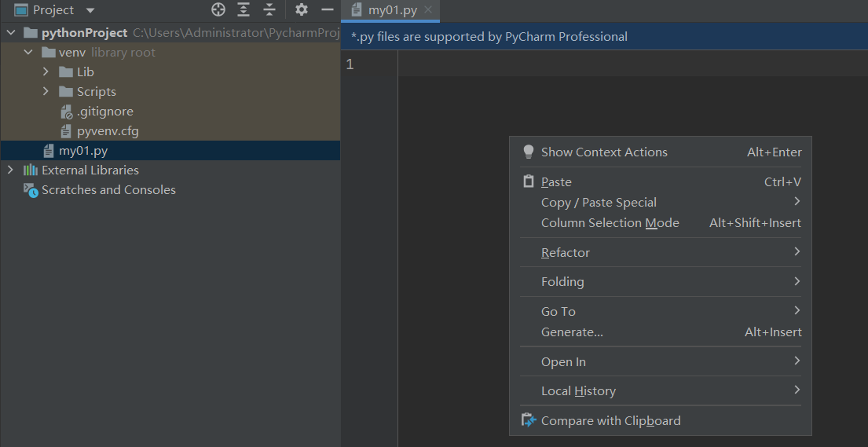The width and height of the screenshot is (868, 447).
Task: Open the Refactor submenu
Action: click(661, 253)
